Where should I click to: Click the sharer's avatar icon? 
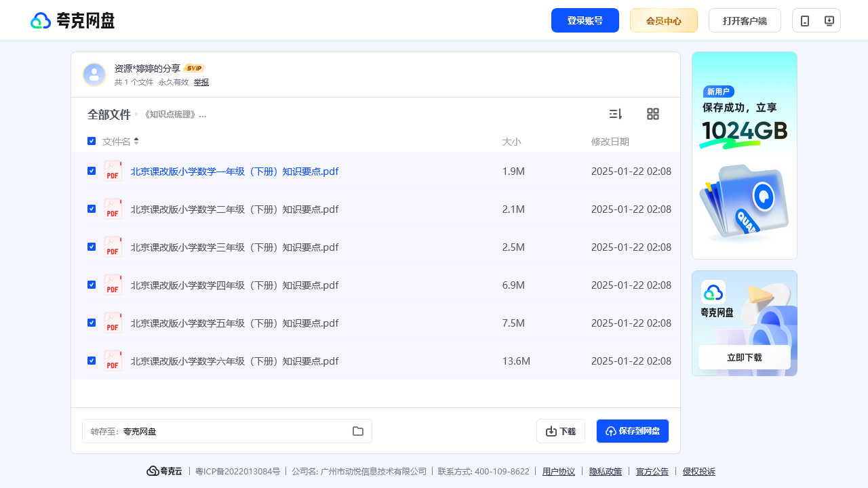click(94, 75)
